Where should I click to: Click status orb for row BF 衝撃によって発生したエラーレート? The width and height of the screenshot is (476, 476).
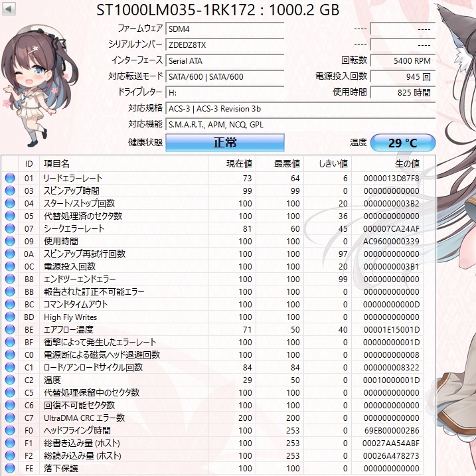coord(10,342)
